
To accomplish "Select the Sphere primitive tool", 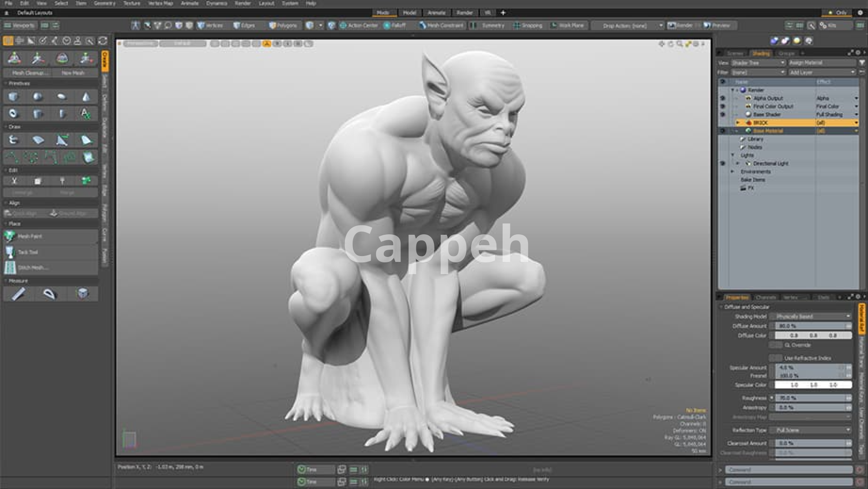I will point(38,97).
